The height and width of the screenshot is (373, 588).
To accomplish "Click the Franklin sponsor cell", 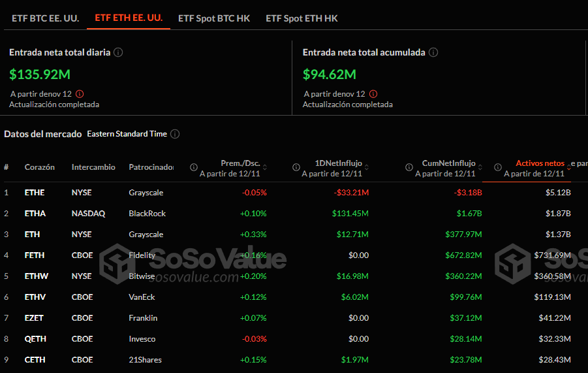I will tap(143, 318).
